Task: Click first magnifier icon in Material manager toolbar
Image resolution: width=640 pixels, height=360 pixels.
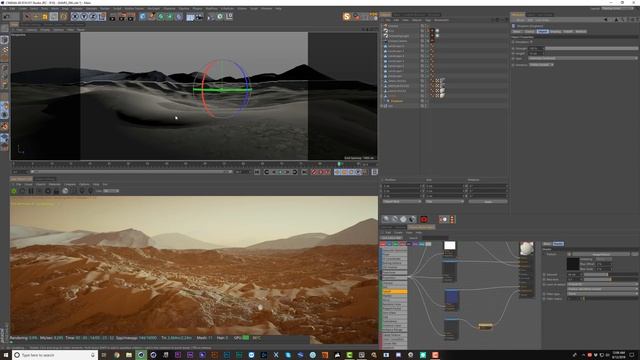Action: click(386, 220)
